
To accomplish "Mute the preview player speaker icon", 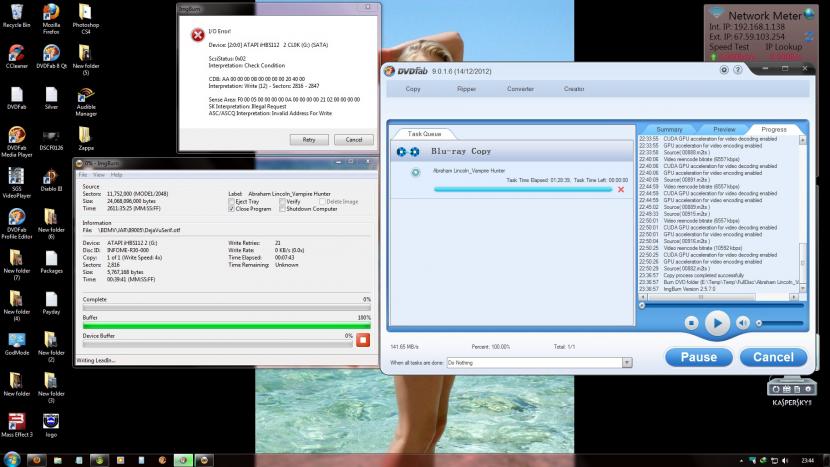I will (x=745, y=323).
